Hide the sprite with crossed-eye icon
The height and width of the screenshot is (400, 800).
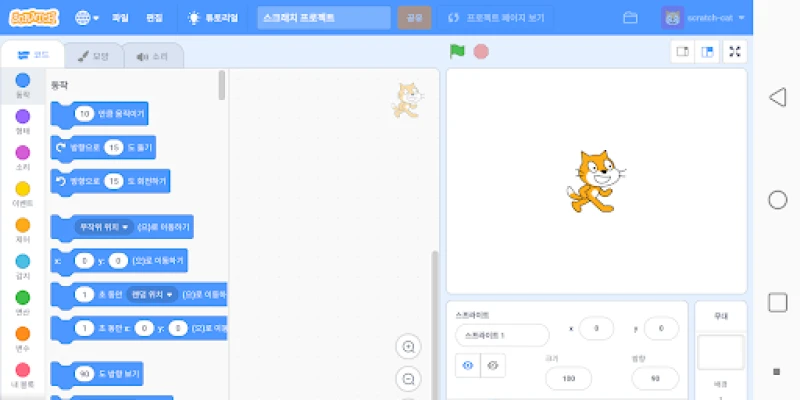point(492,366)
